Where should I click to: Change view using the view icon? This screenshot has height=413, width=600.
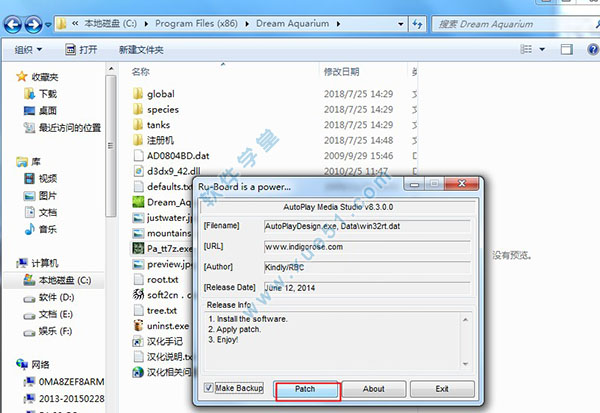pyautogui.click(x=526, y=49)
